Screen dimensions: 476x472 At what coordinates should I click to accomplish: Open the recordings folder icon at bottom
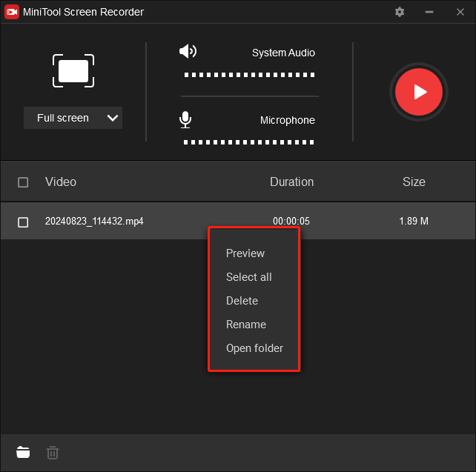click(x=23, y=452)
